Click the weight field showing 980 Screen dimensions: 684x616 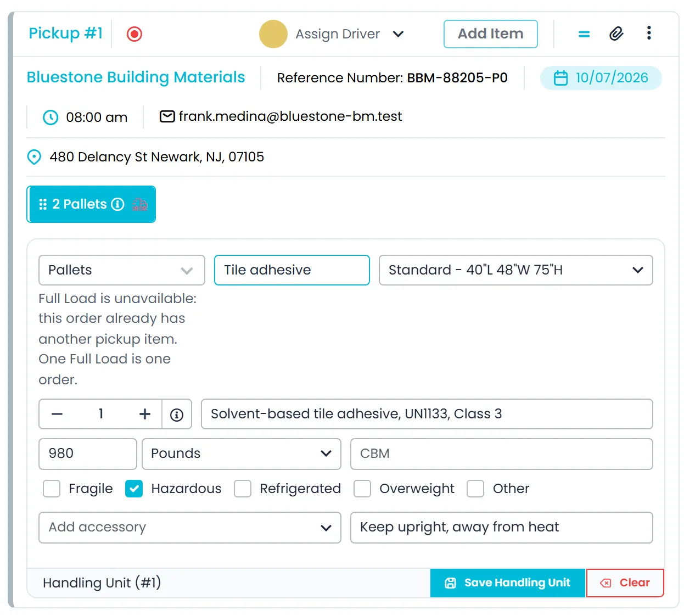tap(88, 454)
